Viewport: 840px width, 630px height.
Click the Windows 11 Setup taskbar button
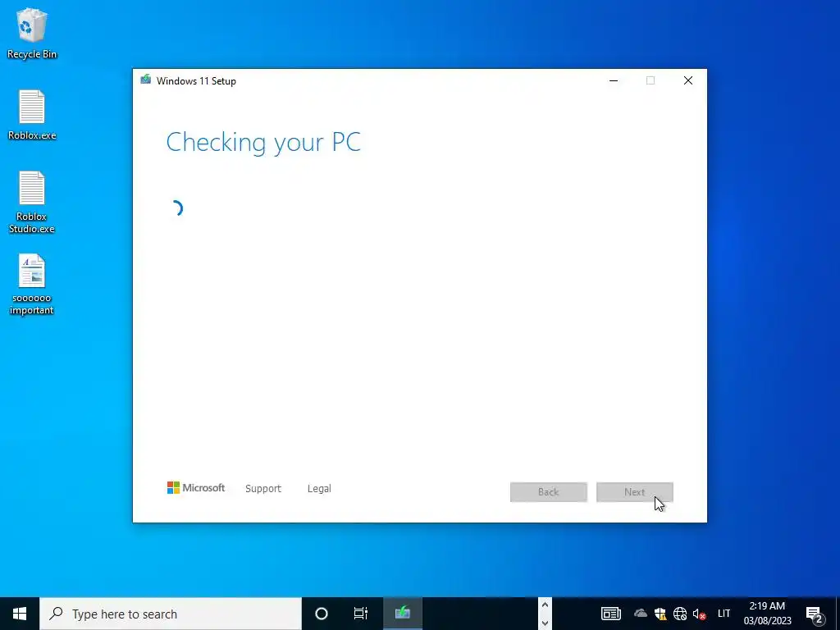coord(403,614)
